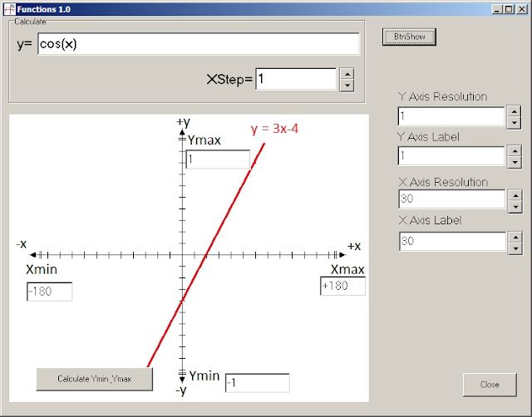Click the Ymax label on the graph
Screen dimensions: 532x417
[204, 140]
